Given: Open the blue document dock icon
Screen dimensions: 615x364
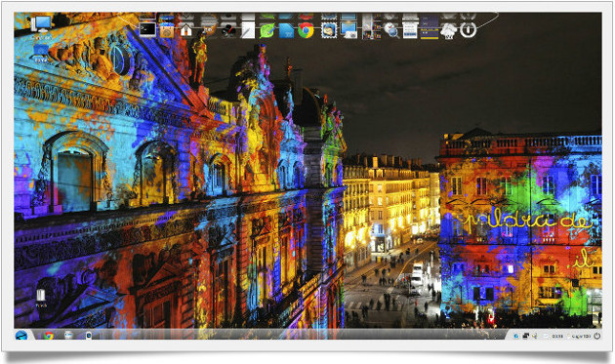Looking at the screenshot, I should click(x=287, y=30).
